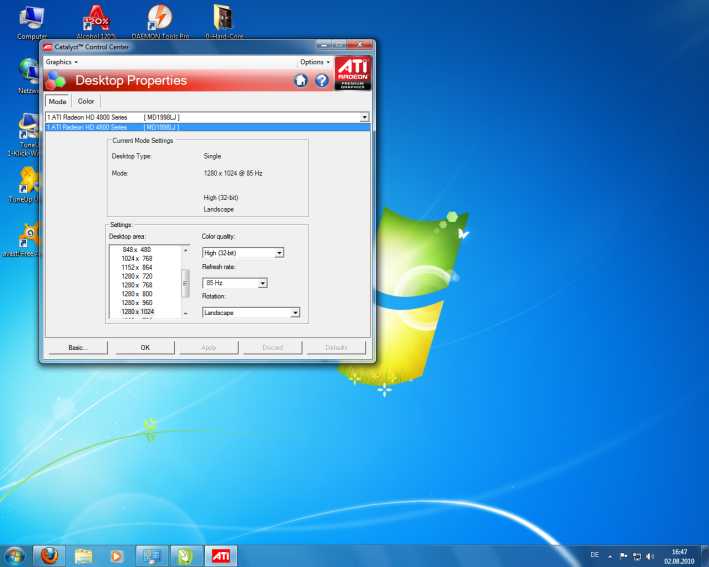Select 848 x 480 desktop area
The width and height of the screenshot is (709, 567).
[137, 250]
